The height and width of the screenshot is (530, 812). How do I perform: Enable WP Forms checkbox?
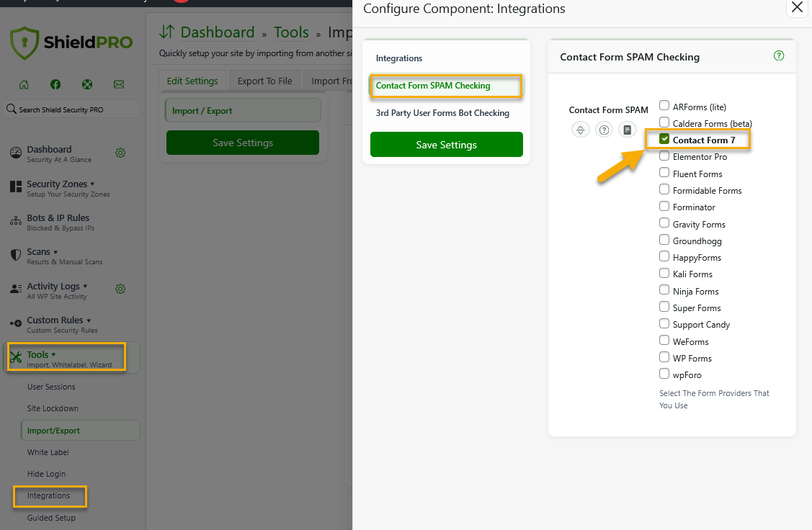pyautogui.click(x=664, y=356)
